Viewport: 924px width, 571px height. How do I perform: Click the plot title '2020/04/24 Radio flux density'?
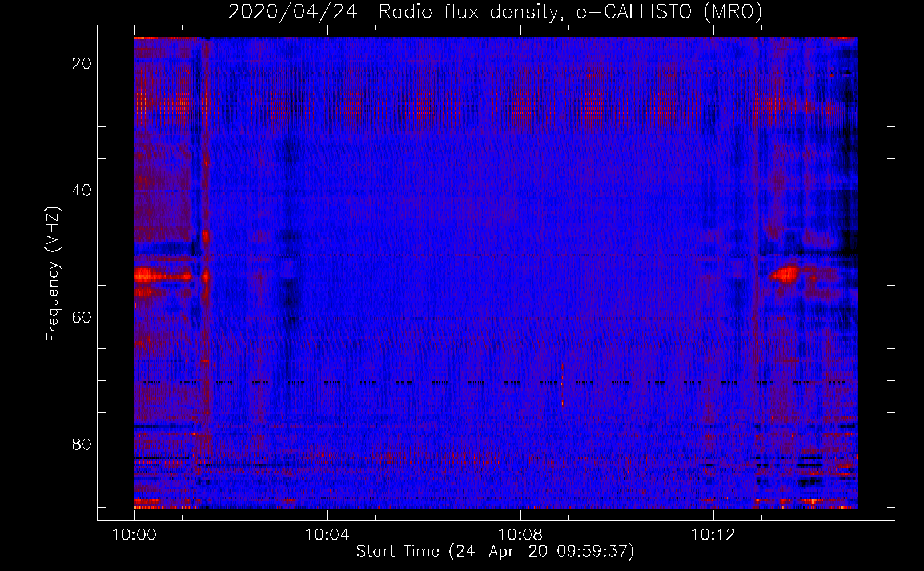pyautogui.click(x=495, y=11)
